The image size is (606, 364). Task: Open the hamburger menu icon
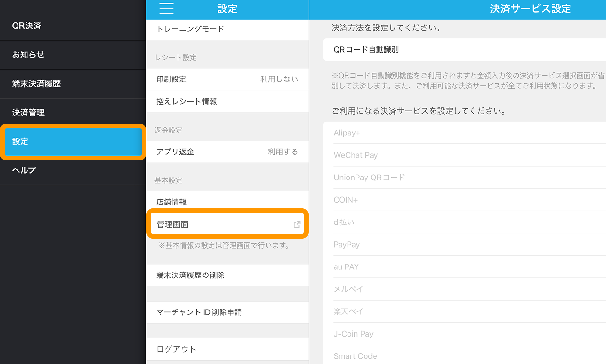pyautogui.click(x=166, y=9)
